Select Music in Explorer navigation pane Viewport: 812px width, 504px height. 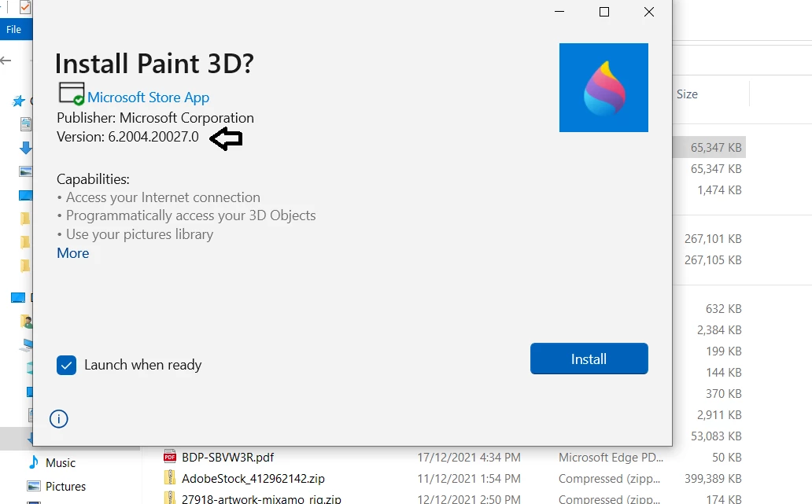[60, 462]
